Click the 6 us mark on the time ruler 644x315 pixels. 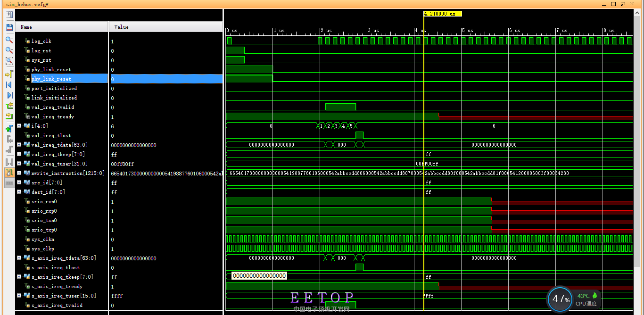(x=514, y=30)
